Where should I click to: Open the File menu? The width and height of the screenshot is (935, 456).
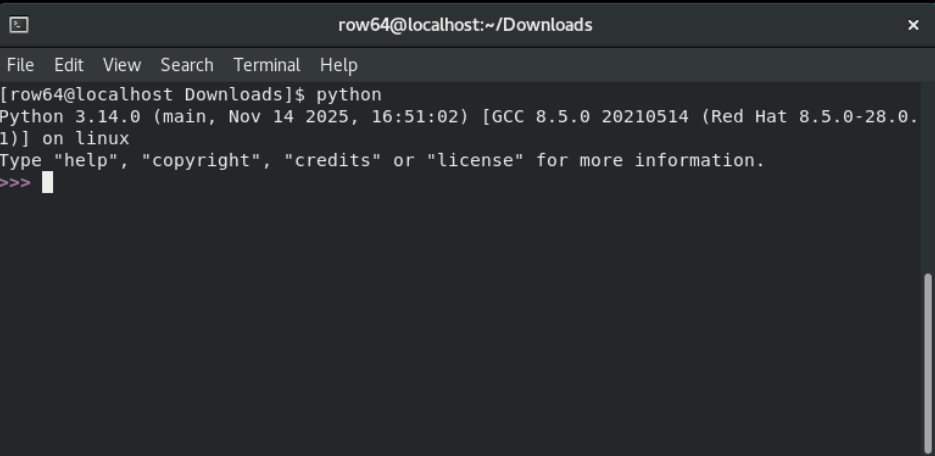pos(20,65)
